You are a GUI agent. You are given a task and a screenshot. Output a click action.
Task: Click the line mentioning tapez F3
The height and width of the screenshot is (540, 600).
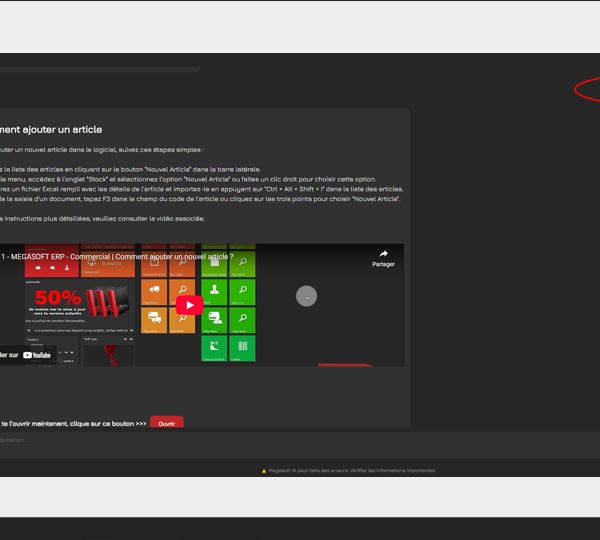tap(200, 199)
